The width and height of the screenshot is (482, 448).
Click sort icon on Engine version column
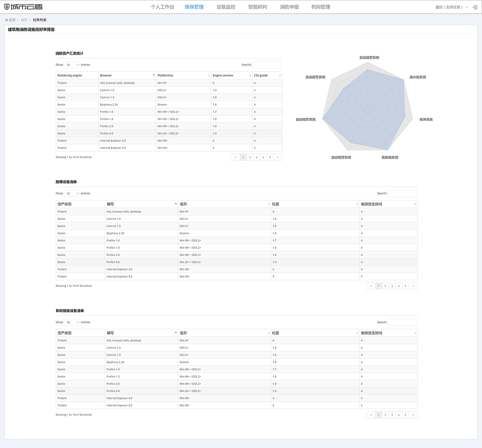pos(250,75)
